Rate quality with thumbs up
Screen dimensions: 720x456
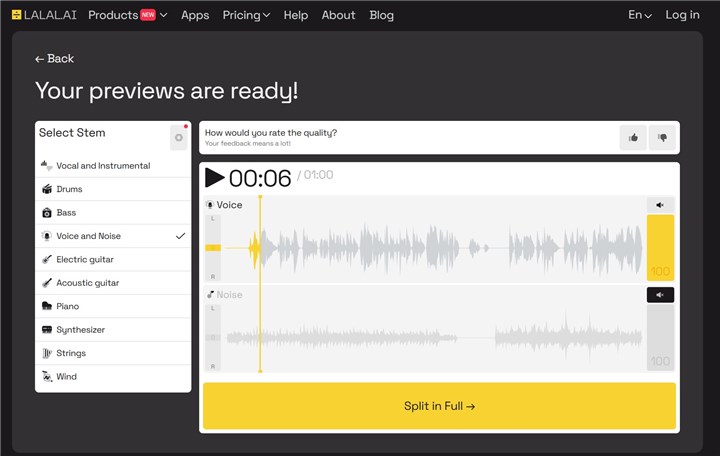coord(633,137)
